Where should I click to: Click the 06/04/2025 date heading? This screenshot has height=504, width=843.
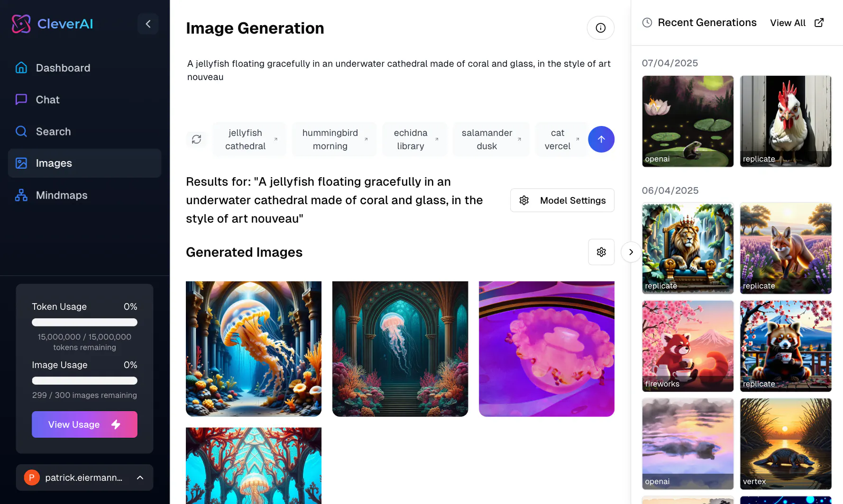tap(670, 190)
